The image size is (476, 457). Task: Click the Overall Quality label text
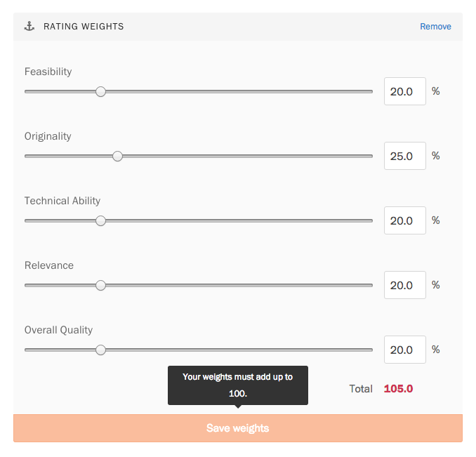tap(58, 330)
